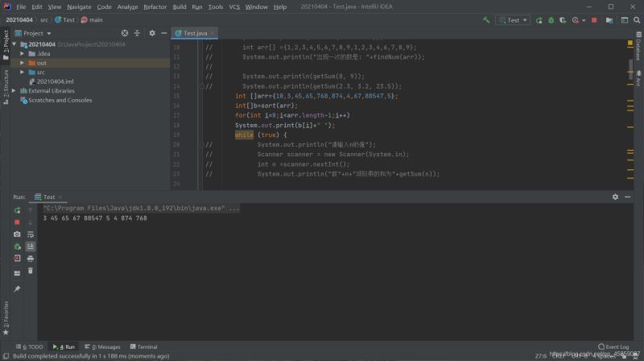Click the locate/select opened file target icon

pyautogui.click(x=125, y=33)
